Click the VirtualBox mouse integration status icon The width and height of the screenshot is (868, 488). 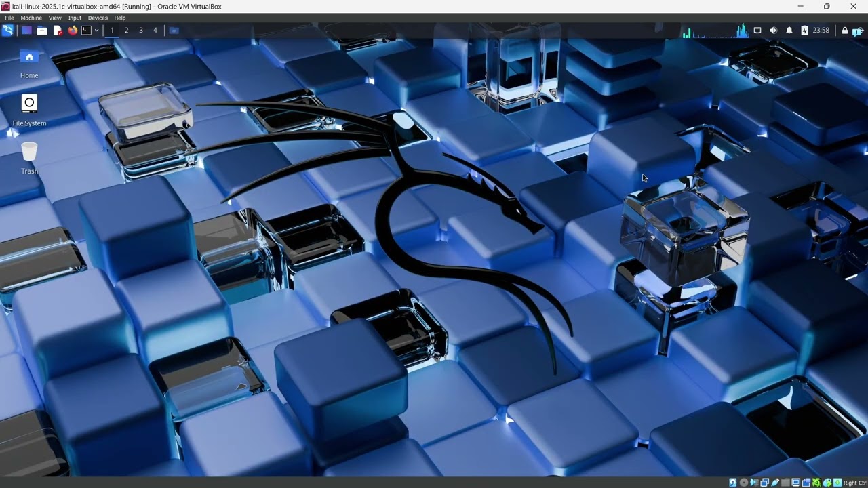(x=827, y=483)
